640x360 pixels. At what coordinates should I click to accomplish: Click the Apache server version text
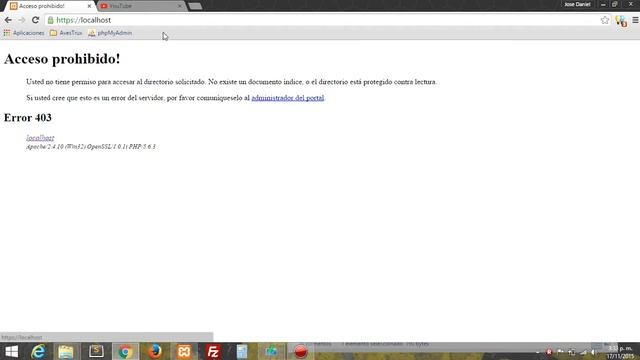tap(91, 147)
